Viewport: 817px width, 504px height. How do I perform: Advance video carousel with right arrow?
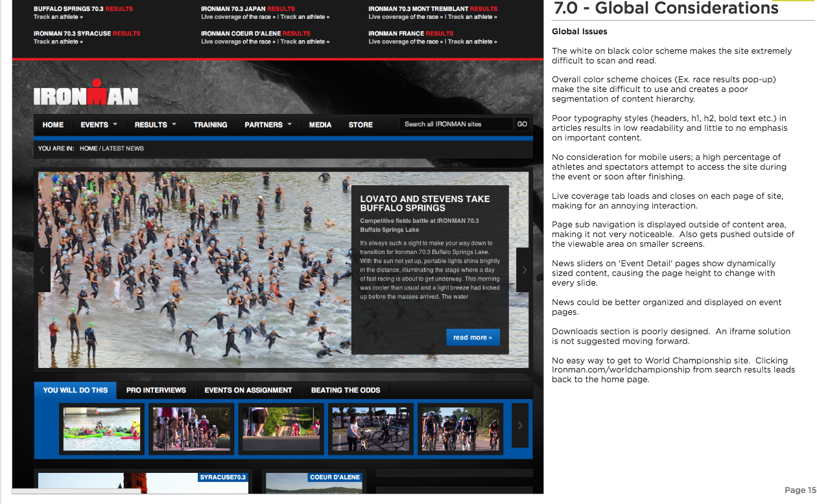click(x=520, y=425)
